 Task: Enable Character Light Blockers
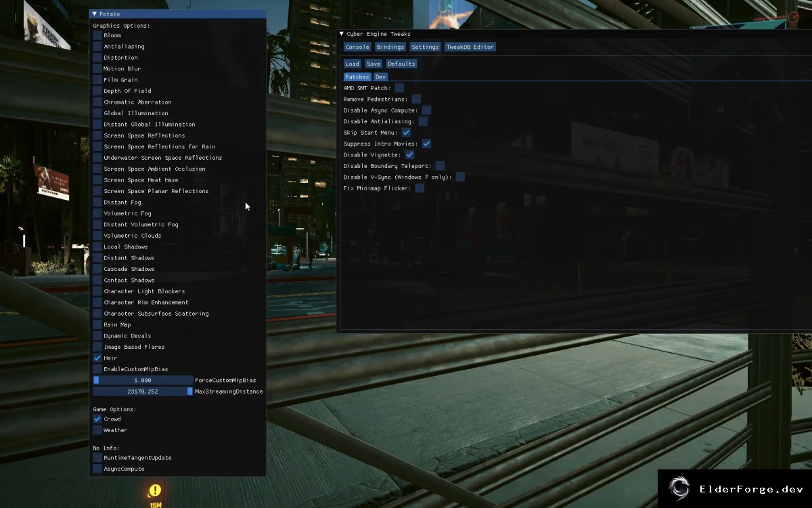(97, 291)
